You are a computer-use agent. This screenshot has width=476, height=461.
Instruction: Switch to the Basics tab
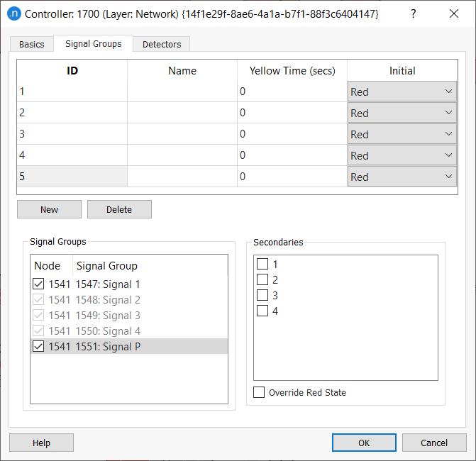click(31, 44)
